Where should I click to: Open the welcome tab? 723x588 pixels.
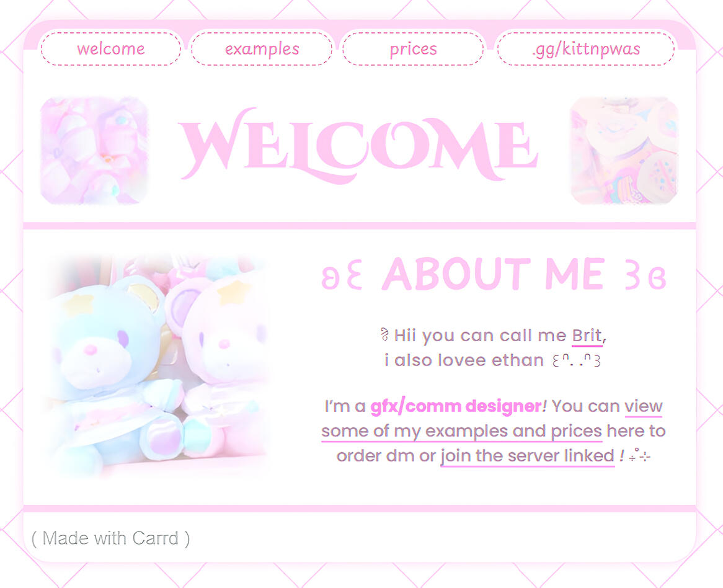tap(110, 49)
